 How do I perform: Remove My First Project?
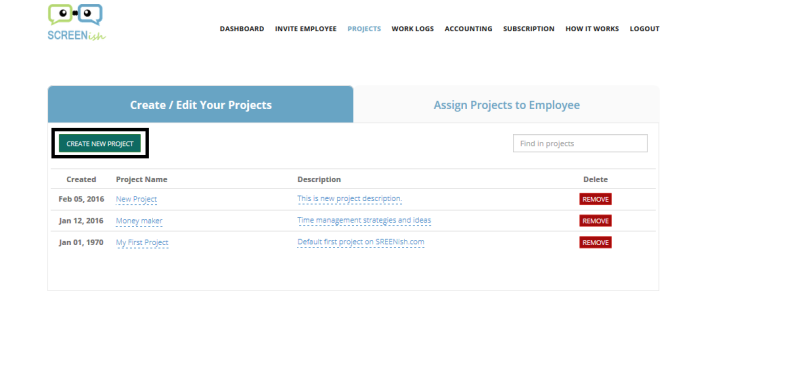(595, 242)
